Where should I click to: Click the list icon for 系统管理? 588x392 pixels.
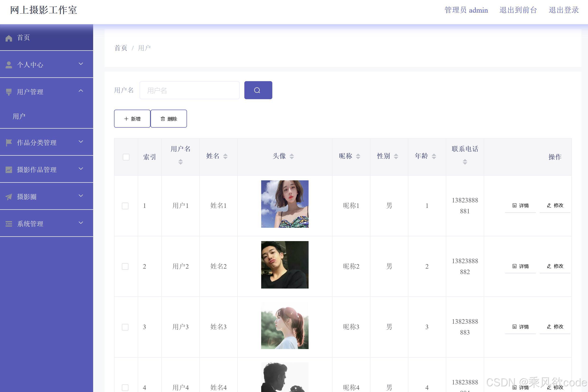coord(9,224)
